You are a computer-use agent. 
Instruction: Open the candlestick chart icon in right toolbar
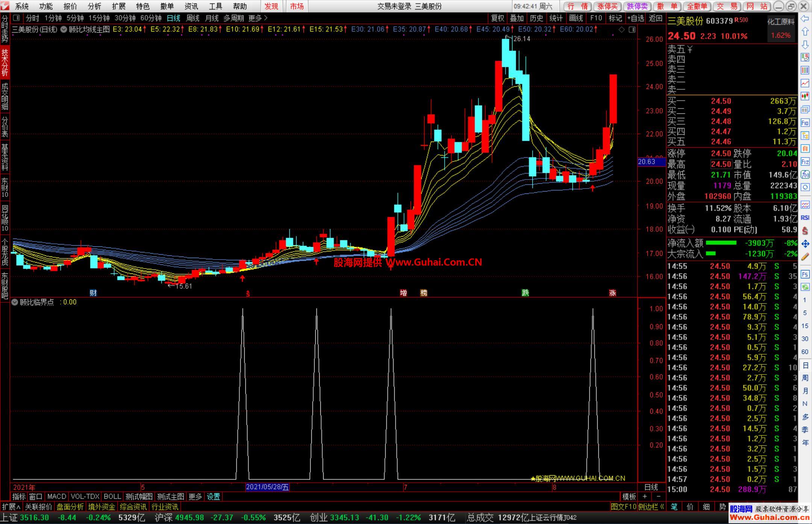click(x=805, y=96)
